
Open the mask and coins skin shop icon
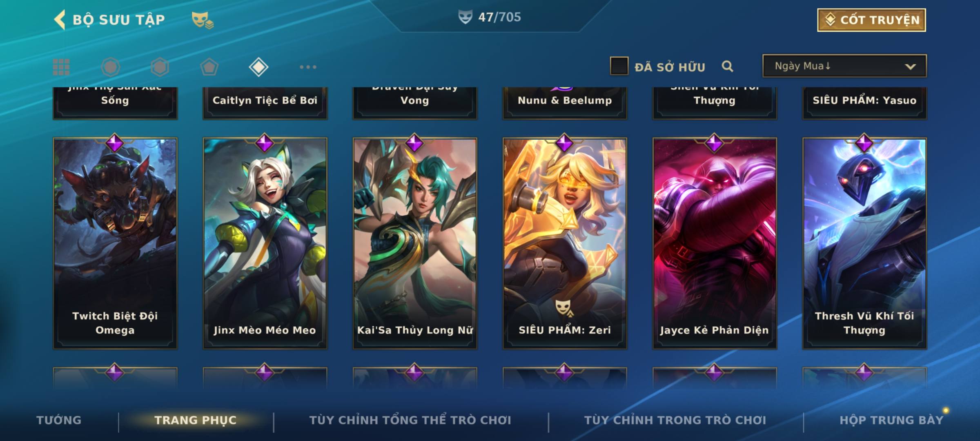point(203,20)
